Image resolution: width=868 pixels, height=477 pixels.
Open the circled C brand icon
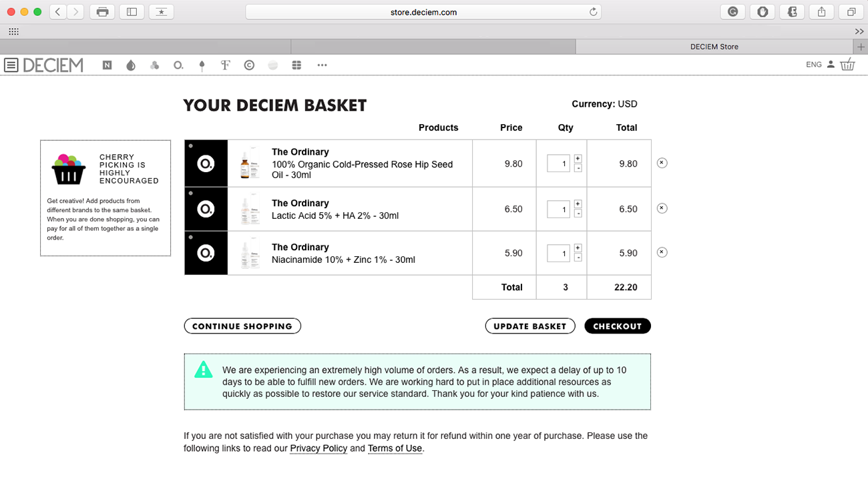249,65
